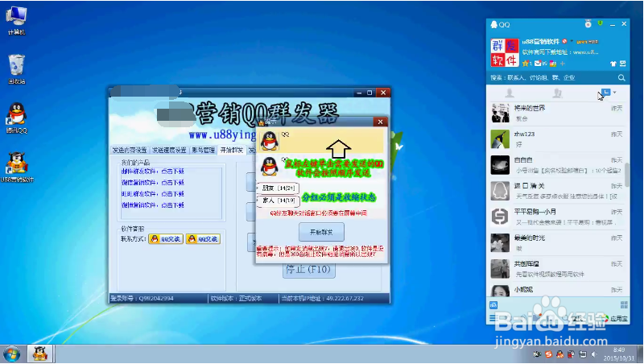This screenshot has height=364, width=644.
Task: Select the U88营销软件 desktop shortcut
Action: pyautogui.click(x=17, y=168)
